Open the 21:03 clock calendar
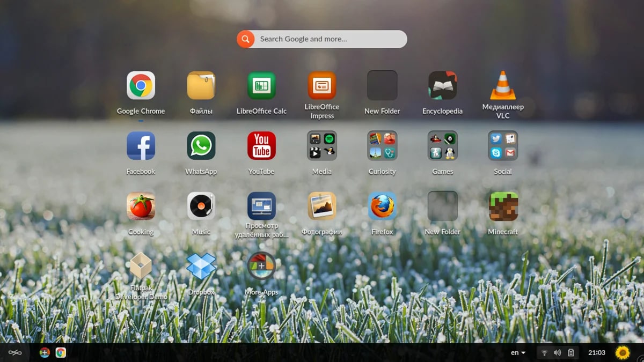The height and width of the screenshot is (362, 644). pyautogui.click(x=596, y=352)
